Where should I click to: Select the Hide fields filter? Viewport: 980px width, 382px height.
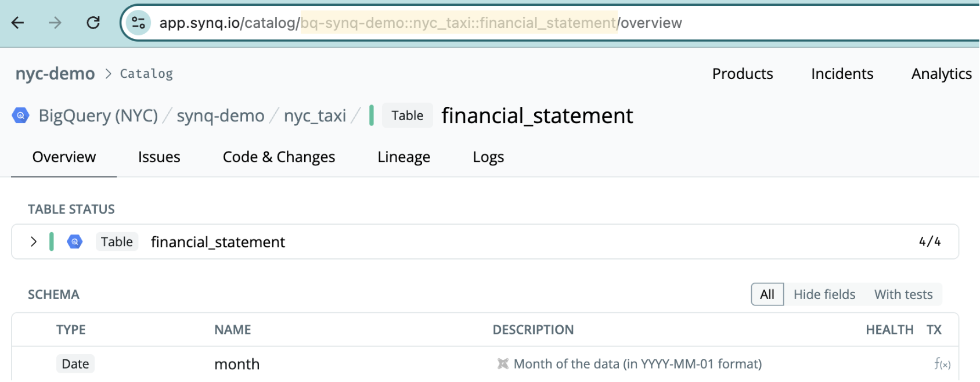824,294
